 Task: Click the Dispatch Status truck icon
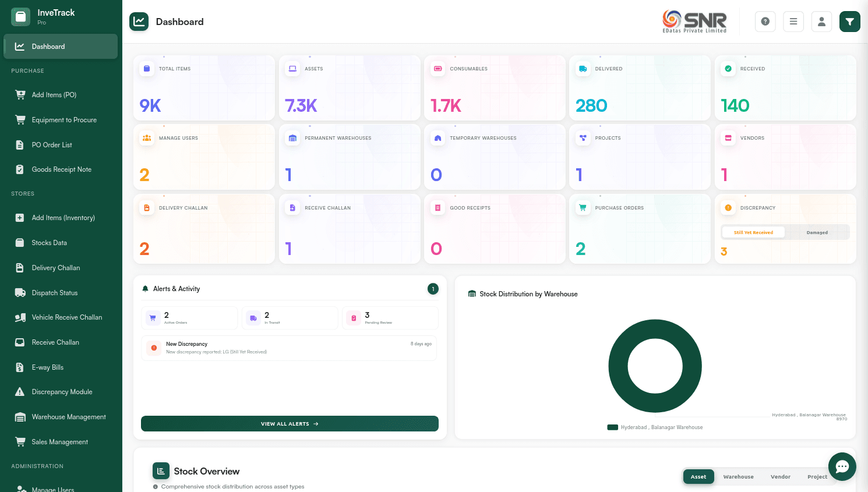[x=20, y=293]
